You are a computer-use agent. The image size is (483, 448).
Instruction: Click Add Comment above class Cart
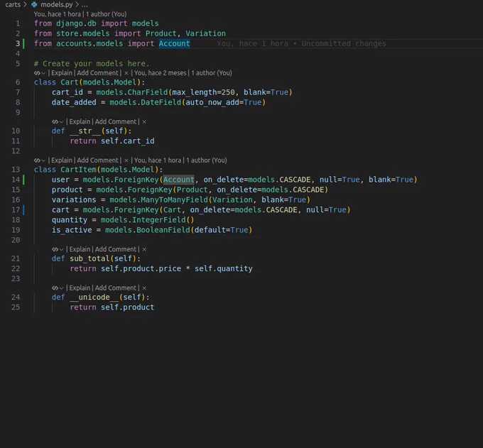pos(97,73)
